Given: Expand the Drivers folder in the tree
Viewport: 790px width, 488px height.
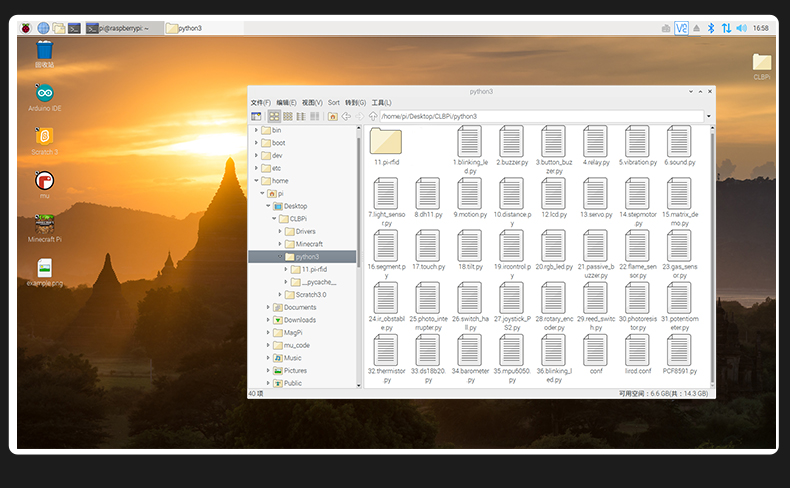Looking at the screenshot, I should pyautogui.click(x=279, y=231).
